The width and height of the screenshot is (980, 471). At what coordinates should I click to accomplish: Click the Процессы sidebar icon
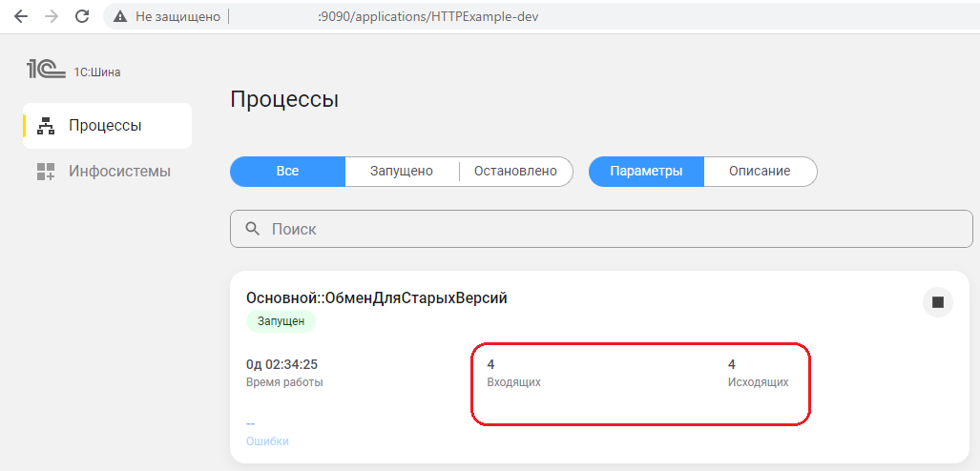pyautogui.click(x=45, y=126)
